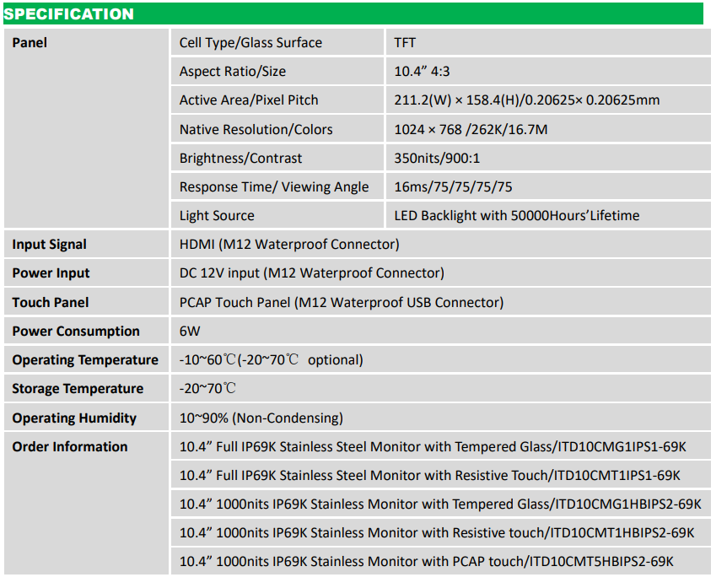Select the Panel row label
The image size is (727, 588).
pyautogui.click(x=30, y=43)
